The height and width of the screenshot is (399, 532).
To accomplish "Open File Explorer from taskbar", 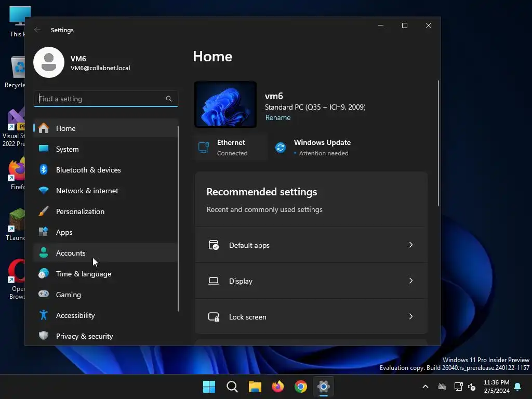I will pyautogui.click(x=255, y=387).
